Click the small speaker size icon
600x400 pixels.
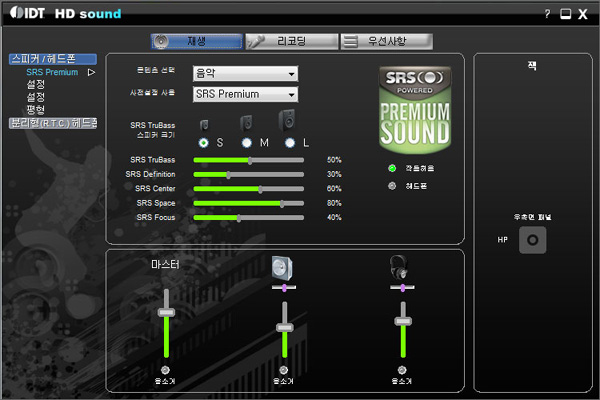coord(205,124)
